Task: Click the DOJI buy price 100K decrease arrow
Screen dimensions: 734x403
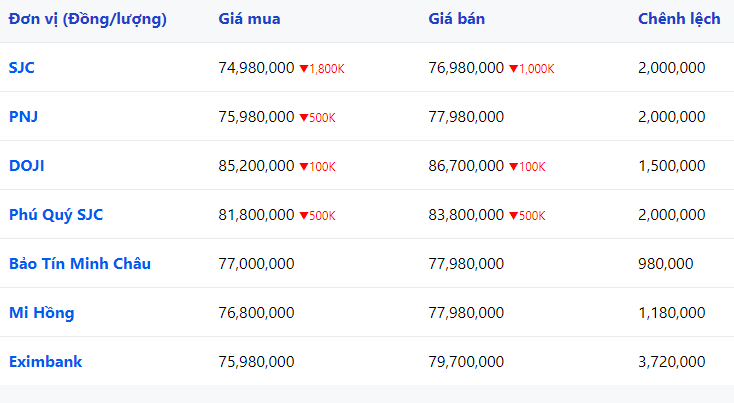Action: pos(304,167)
